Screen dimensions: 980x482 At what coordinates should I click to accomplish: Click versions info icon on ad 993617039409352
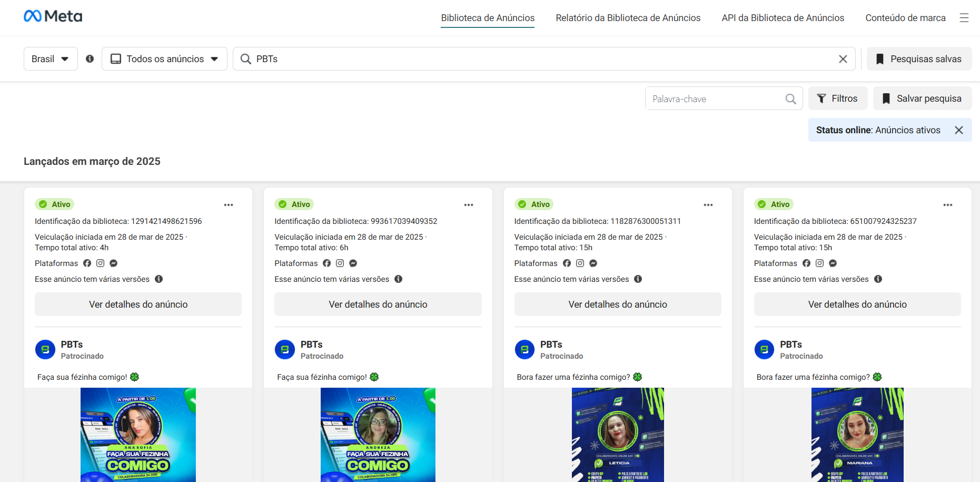pyautogui.click(x=398, y=279)
